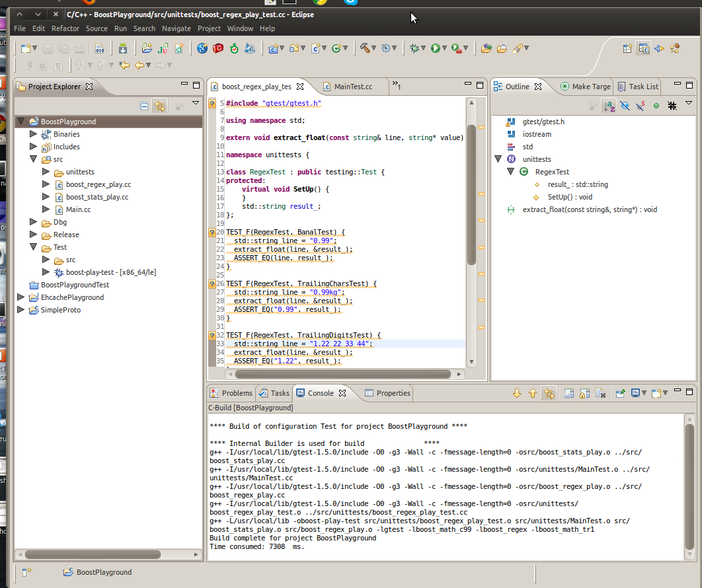Click the editor vertical scrollbar thumb
This screenshot has height=588, width=702.
(471, 194)
